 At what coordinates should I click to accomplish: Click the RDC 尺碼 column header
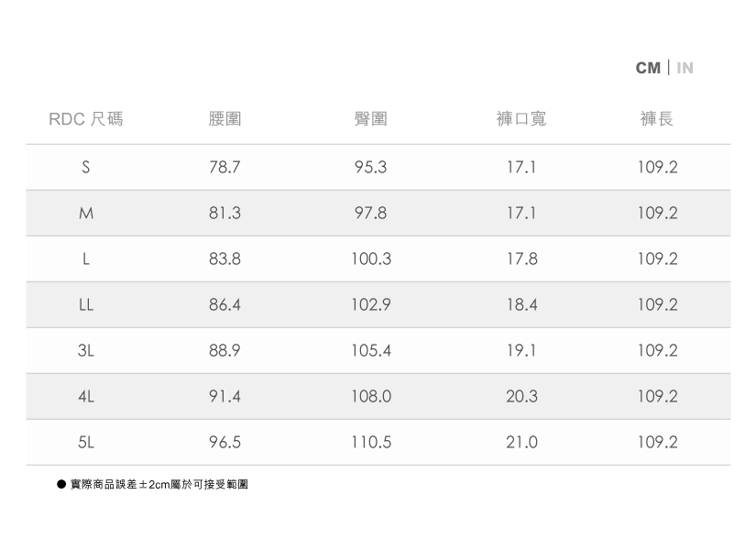[85, 119]
